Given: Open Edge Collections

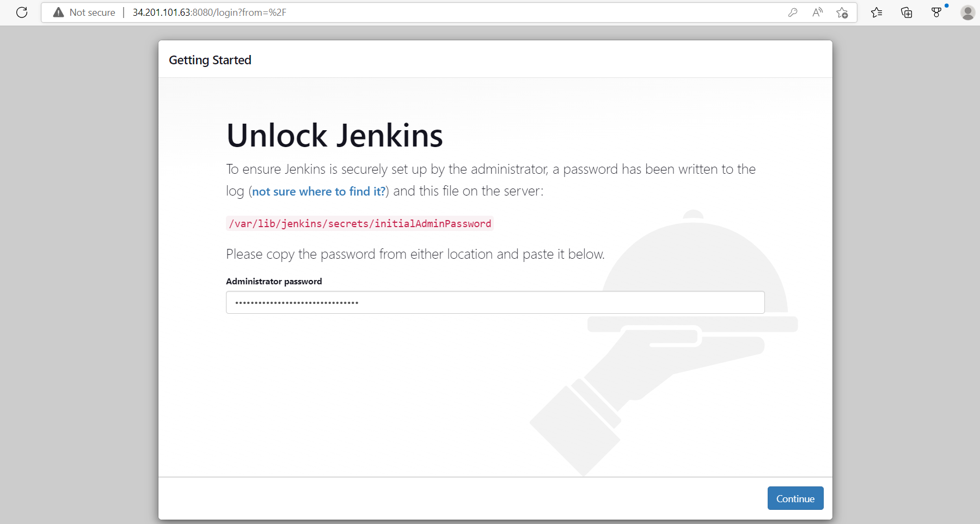Looking at the screenshot, I should pyautogui.click(x=906, y=12).
